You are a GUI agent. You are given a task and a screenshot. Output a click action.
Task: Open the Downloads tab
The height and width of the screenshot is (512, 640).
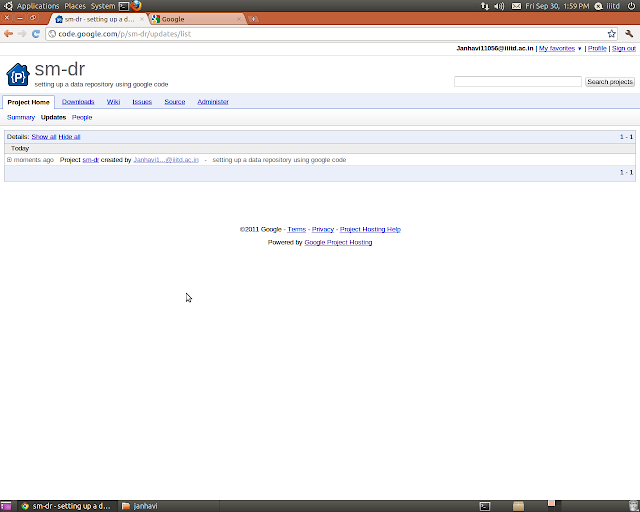coord(78,102)
